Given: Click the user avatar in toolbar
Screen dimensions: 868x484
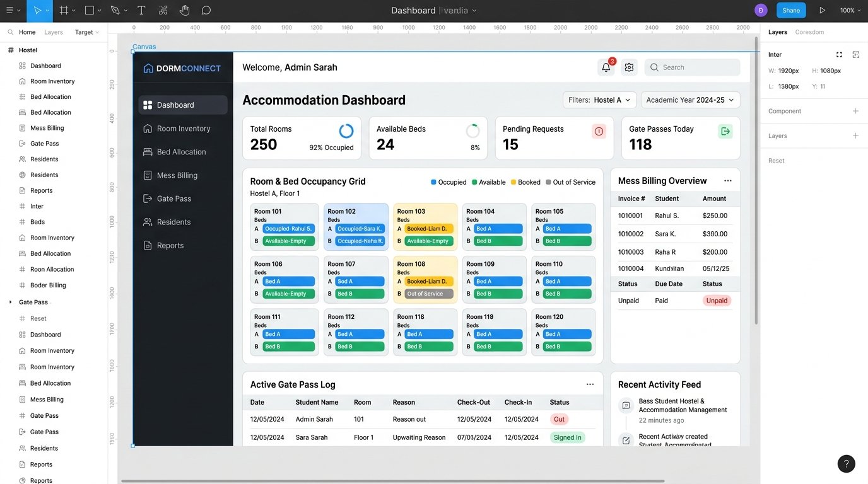Looking at the screenshot, I should 761,10.
